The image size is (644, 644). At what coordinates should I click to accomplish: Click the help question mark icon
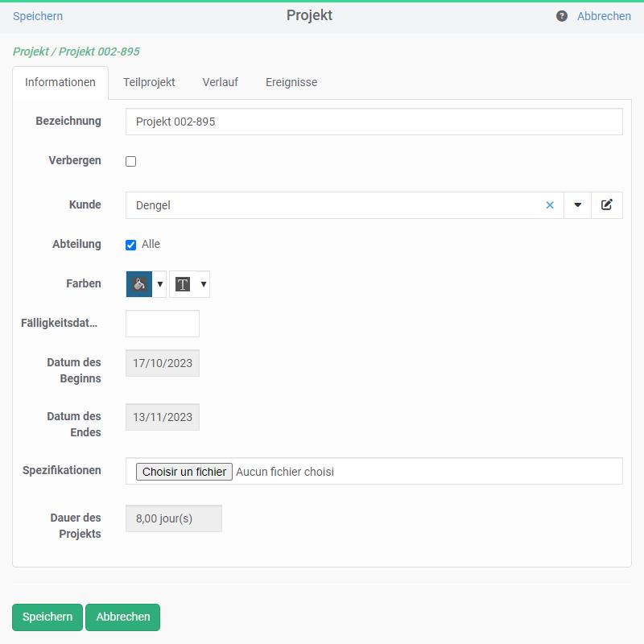[x=562, y=16]
